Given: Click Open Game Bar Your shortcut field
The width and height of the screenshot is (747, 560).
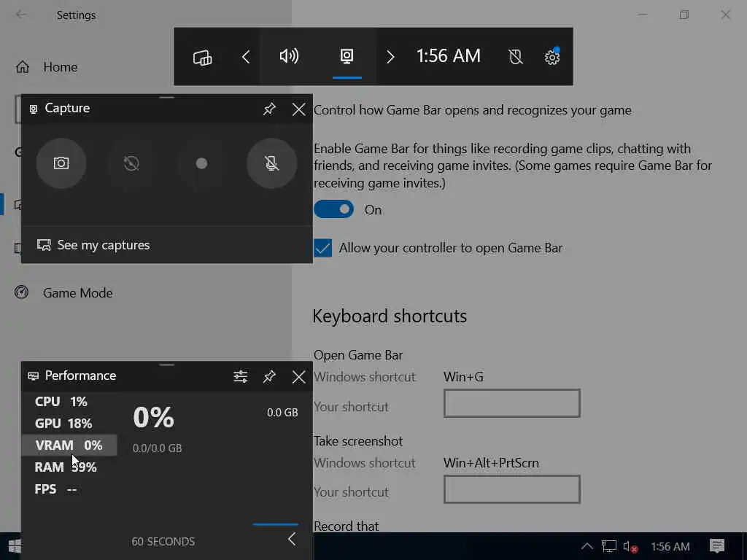Looking at the screenshot, I should (x=511, y=403).
